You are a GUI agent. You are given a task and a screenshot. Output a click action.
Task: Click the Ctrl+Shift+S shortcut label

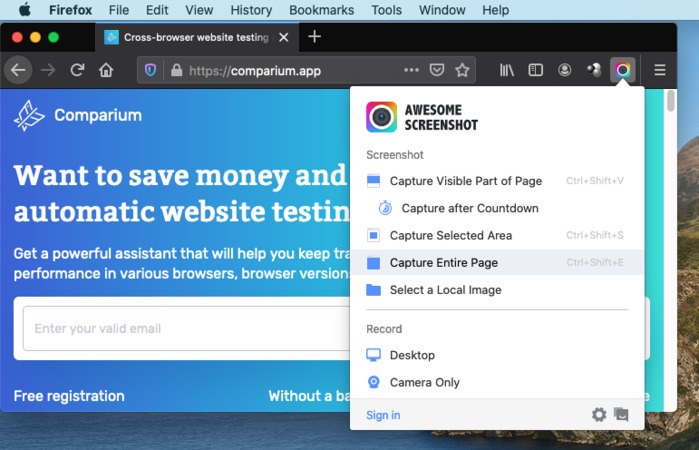595,235
